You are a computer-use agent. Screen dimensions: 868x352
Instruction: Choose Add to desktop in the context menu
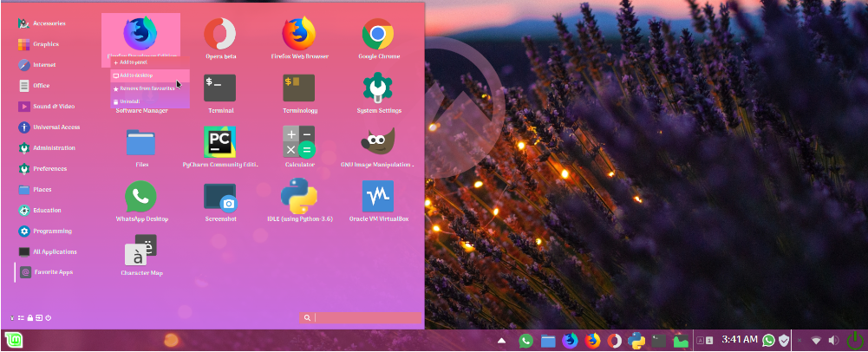pyautogui.click(x=150, y=75)
